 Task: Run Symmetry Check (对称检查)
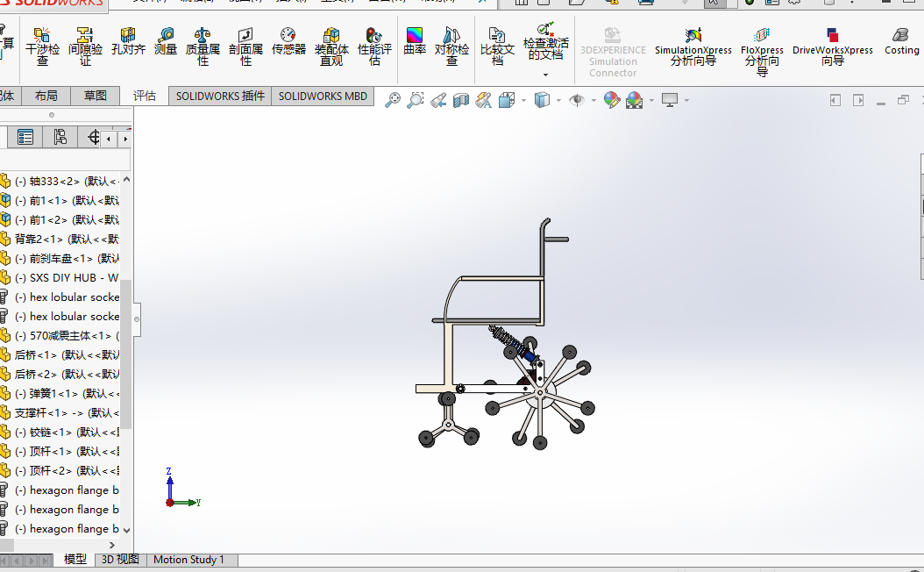coord(452,46)
